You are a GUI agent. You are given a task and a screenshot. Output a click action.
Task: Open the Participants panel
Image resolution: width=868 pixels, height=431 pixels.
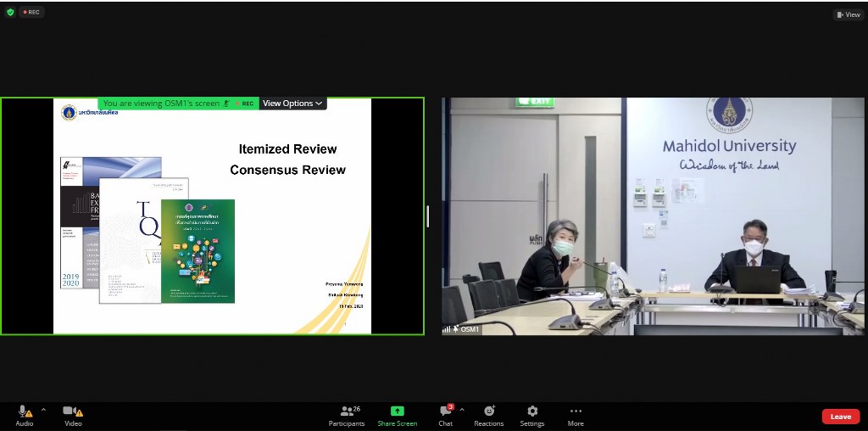pyautogui.click(x=347, y=411)
